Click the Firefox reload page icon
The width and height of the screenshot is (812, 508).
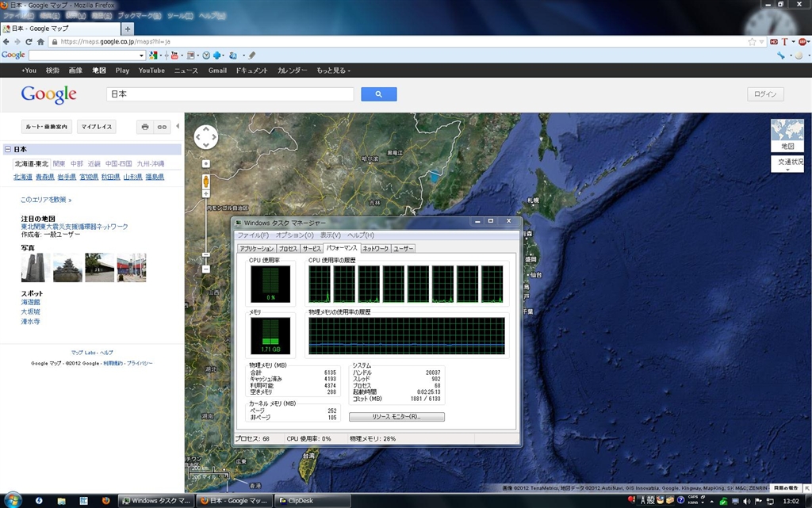pos(29,41)
